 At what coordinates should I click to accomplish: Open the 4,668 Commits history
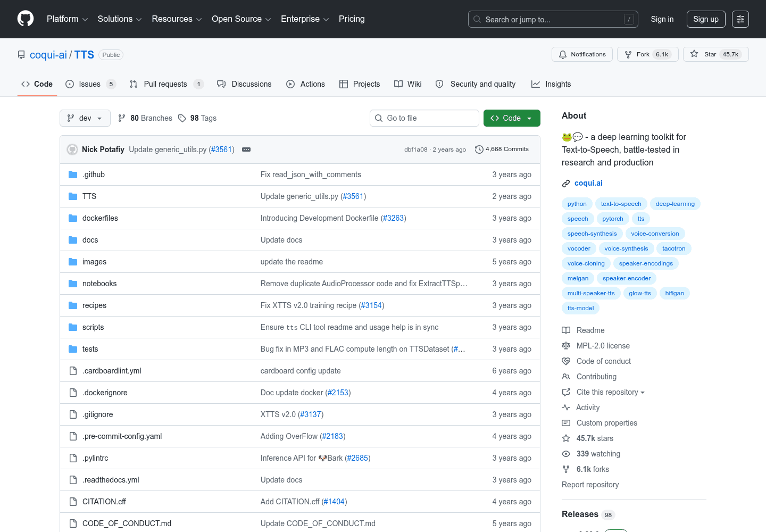pyautogui.click(x=502, y=149)
